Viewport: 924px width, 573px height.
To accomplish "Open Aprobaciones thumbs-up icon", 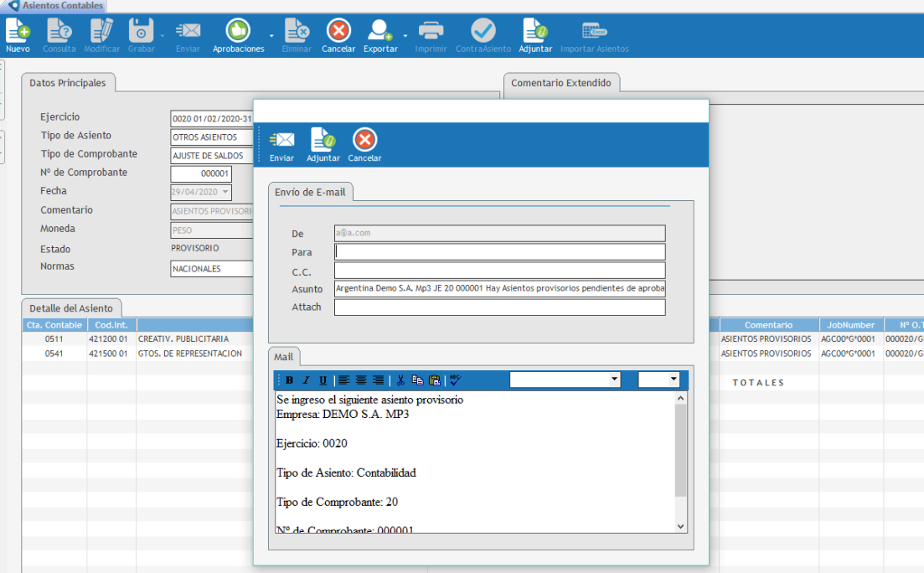I will click(x=238, y=31).
